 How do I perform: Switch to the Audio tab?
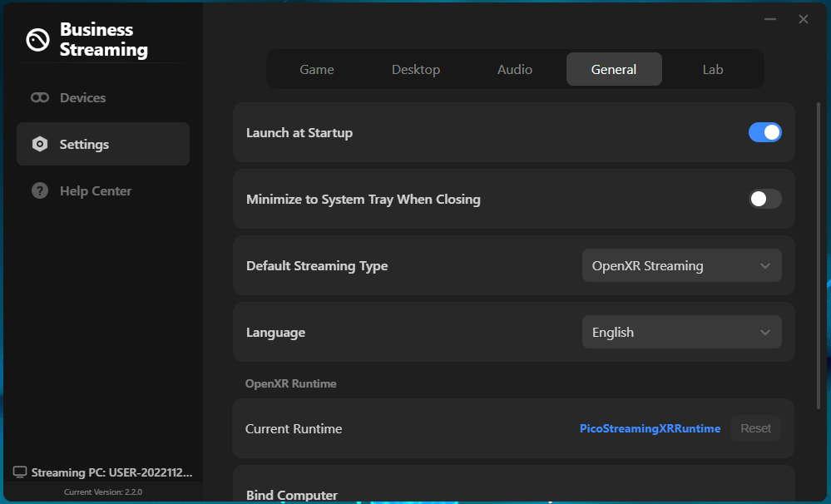coord(515,69)
